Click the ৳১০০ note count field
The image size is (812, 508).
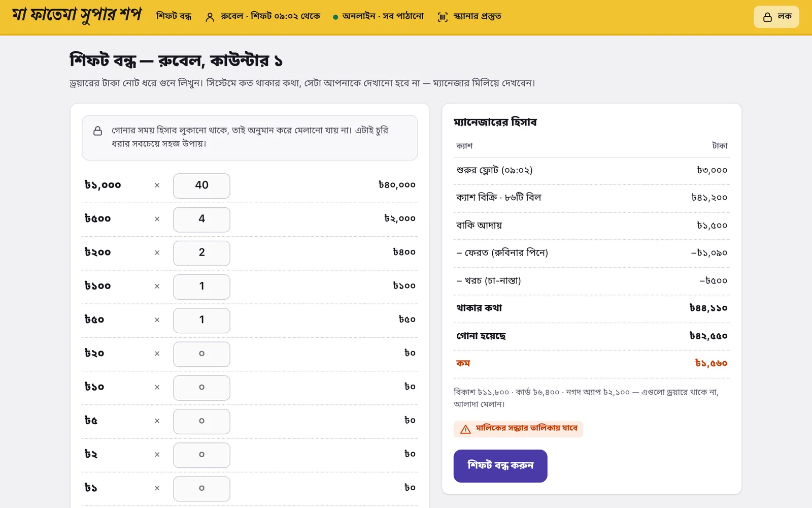pyautogui.click(x=201, y=287)
